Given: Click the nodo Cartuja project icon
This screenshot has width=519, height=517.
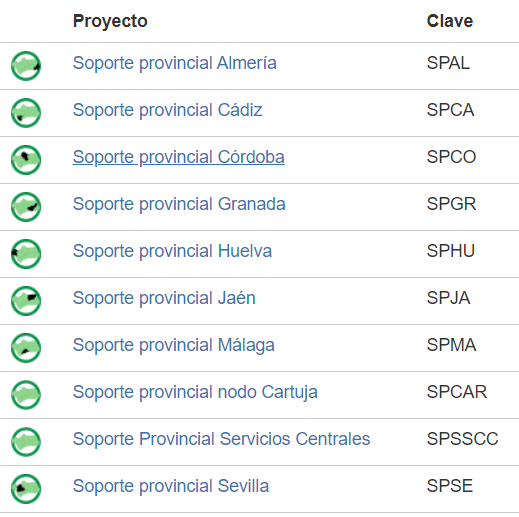Looking at the screenshot, I should tap(26, 395).
